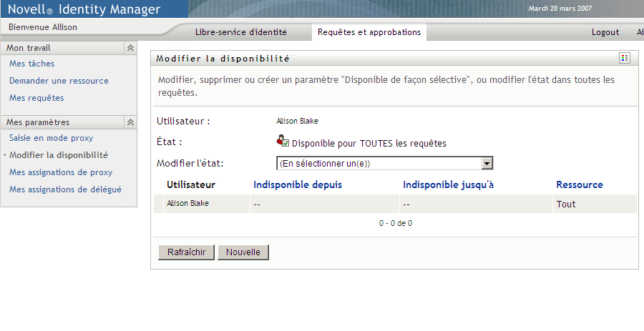Open the Modifier l'état dropdown
Screen dimensions: 644x331
coord(487,164)
